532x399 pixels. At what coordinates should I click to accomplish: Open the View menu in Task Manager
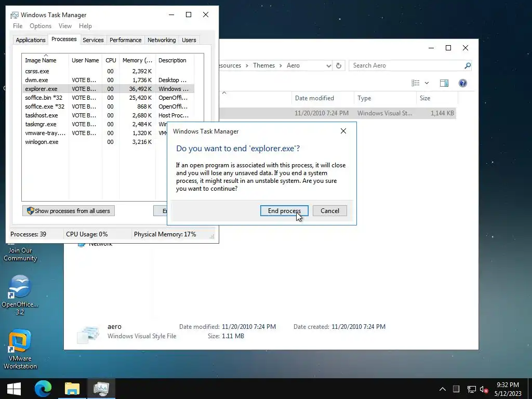65,26
